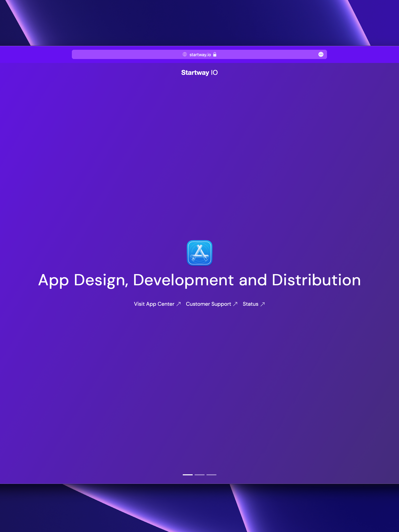Click the App Store icon above headline

coord(200,253)
